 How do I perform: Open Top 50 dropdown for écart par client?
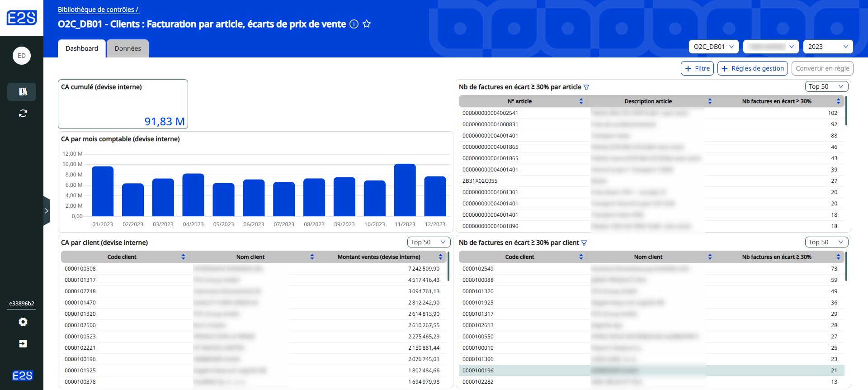(826, 242)
